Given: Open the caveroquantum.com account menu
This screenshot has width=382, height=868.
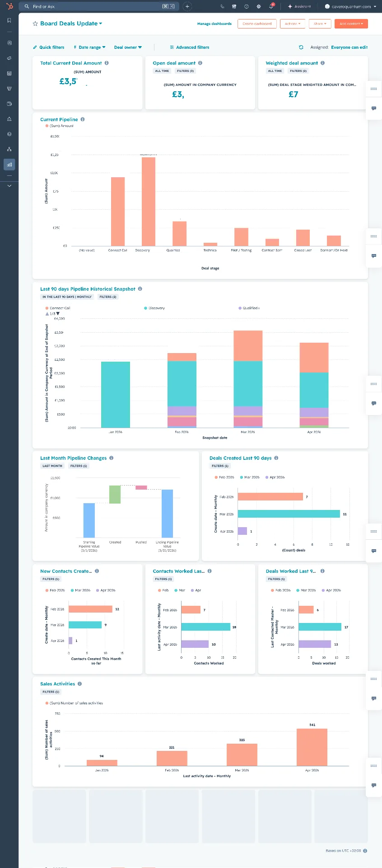Looking at the screenshot, I should coord(350,6).
